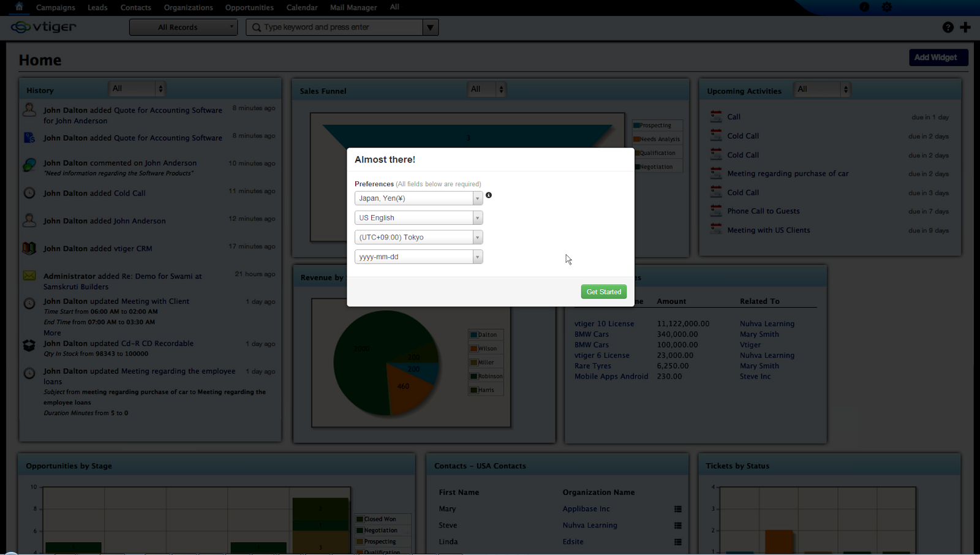Open the settings gear icon in top bar
Viewport: 980px width, 555px height.
[x=886, y=7]
